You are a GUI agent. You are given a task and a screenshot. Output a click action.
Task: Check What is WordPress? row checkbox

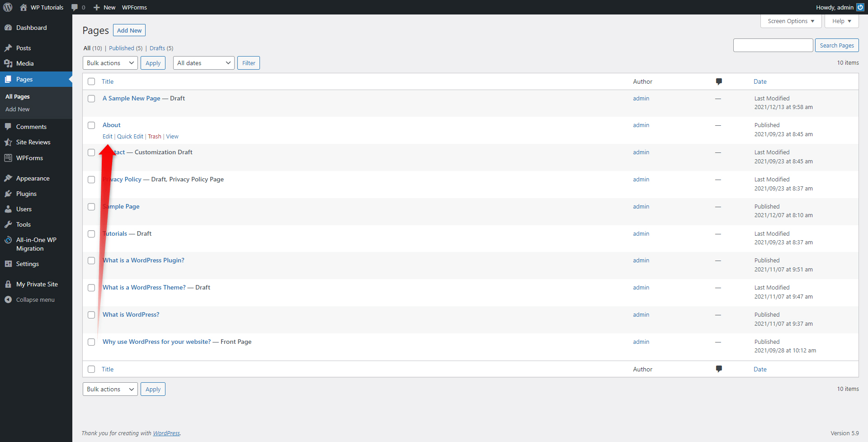click(x=91, y=315)
